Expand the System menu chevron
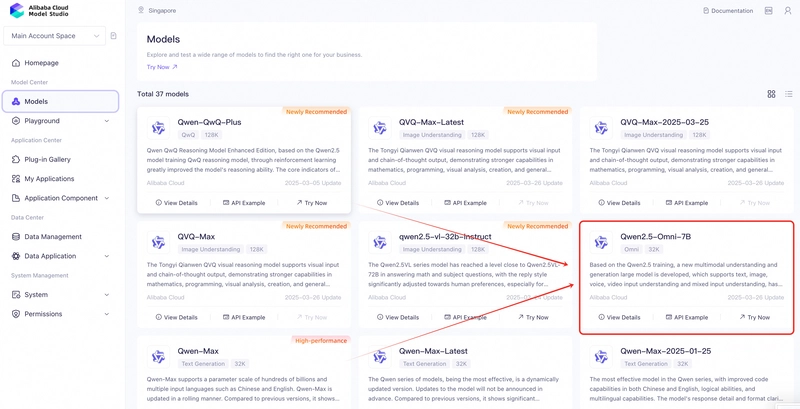The image size is (800, 409). click(107, 295)
